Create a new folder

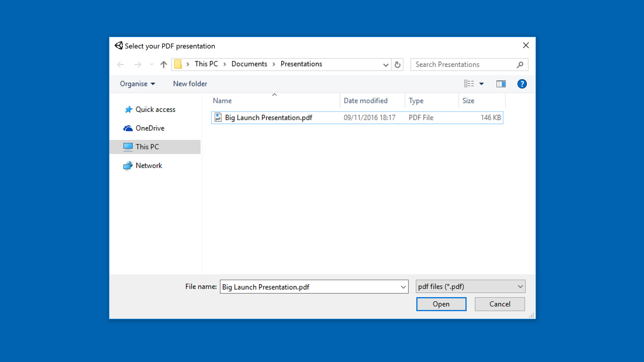(x=190, y=83)
